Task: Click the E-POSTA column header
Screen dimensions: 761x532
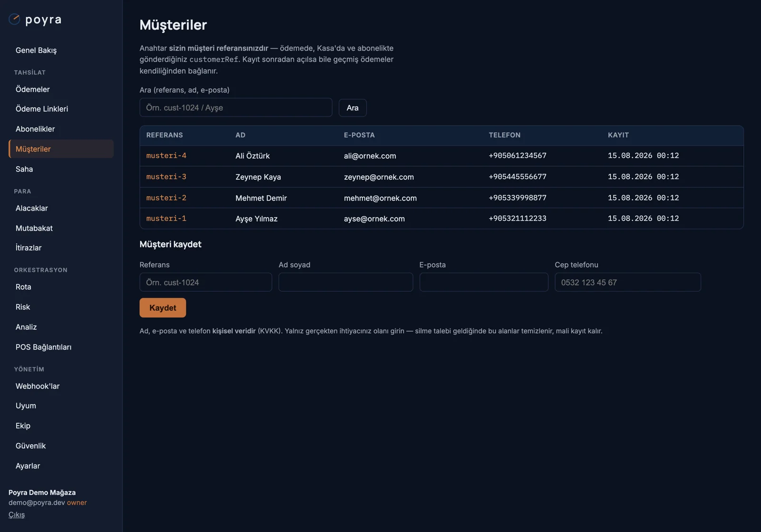Action: tap(359, 135)
